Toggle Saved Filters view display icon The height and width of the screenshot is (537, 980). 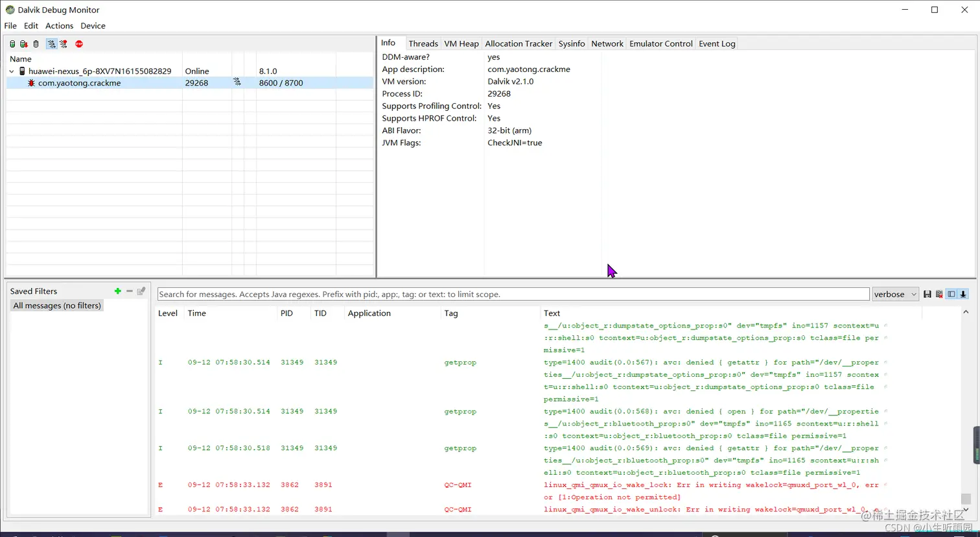951,294
